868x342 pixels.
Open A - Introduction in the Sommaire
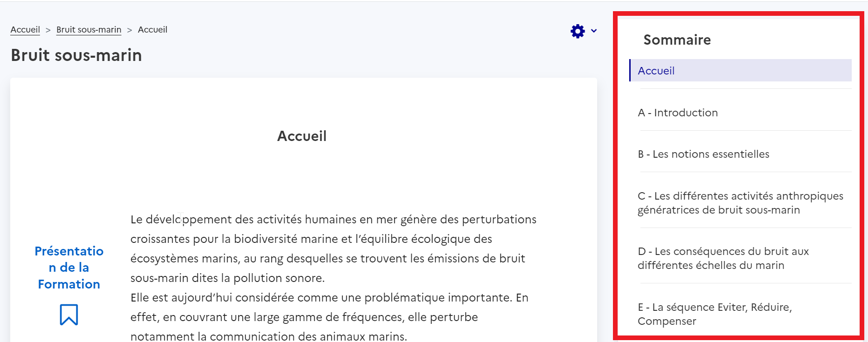tap(678, 113)
